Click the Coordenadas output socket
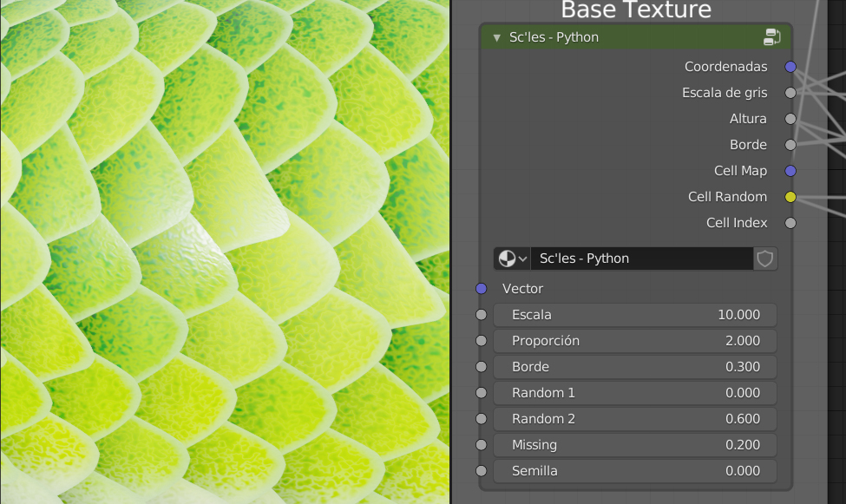 click(x=790, y=67)
